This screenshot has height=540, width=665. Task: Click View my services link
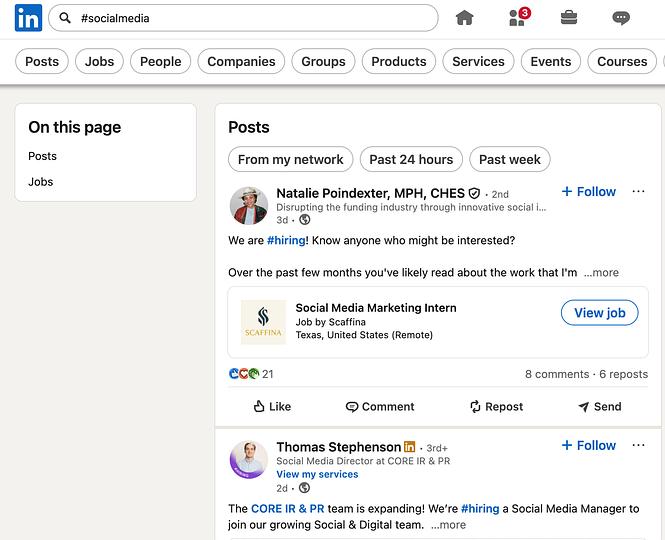(317, 474)
